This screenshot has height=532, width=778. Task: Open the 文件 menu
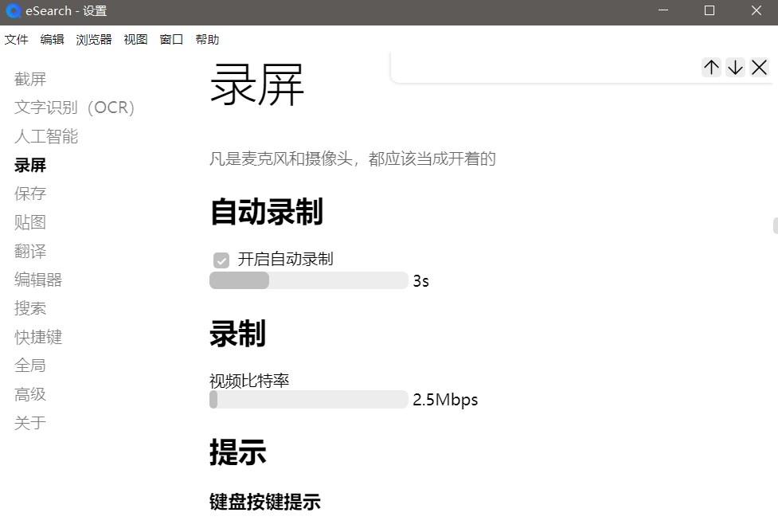click(17, 39)
